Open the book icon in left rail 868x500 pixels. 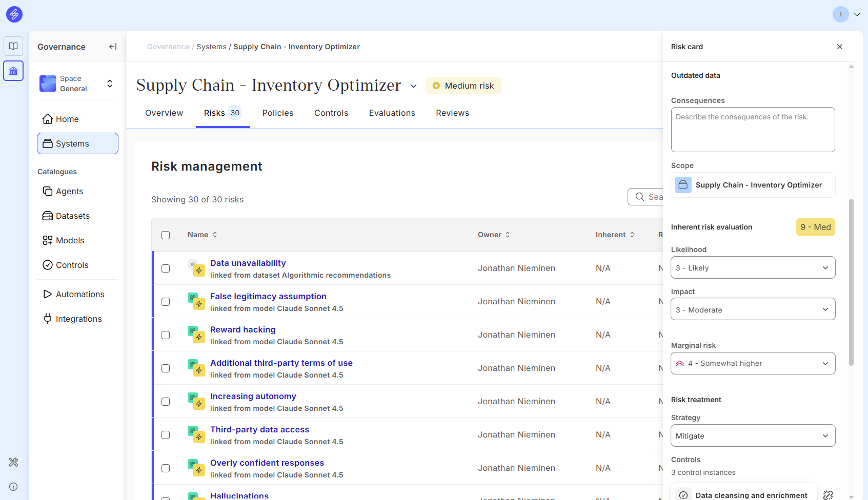(x=13, y=46)
